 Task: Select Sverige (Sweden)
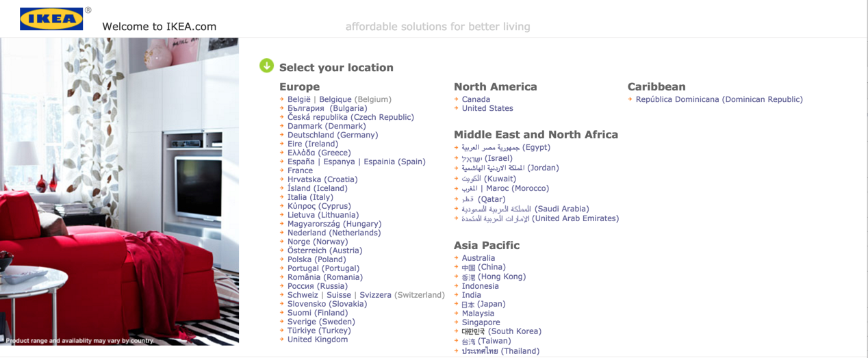coord(321,322)
